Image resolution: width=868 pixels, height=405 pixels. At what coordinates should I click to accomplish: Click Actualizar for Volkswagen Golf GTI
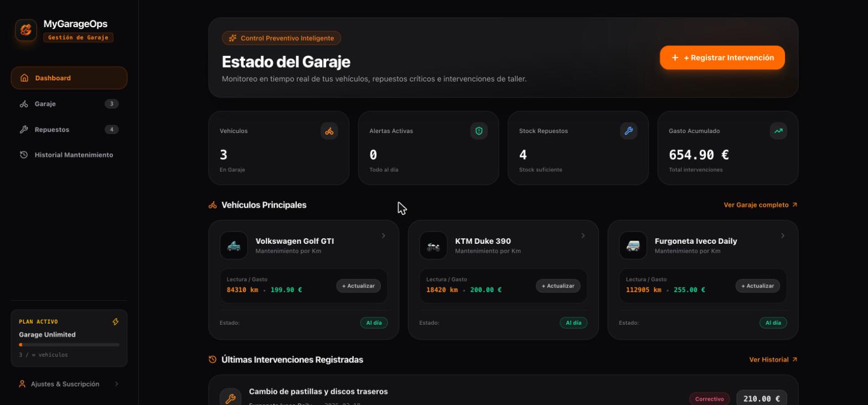tap(358, 286)
